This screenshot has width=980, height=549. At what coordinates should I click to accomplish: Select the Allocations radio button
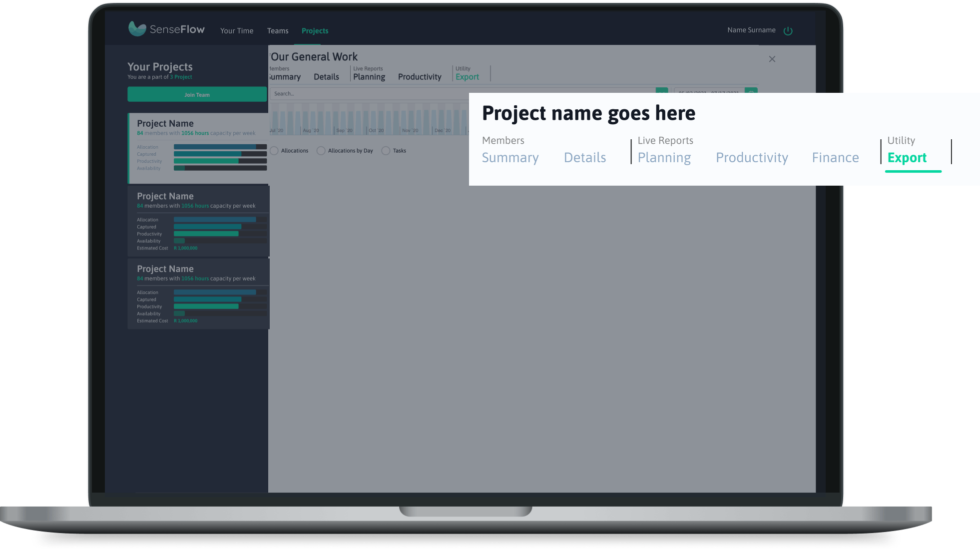(x=274, y=151)
